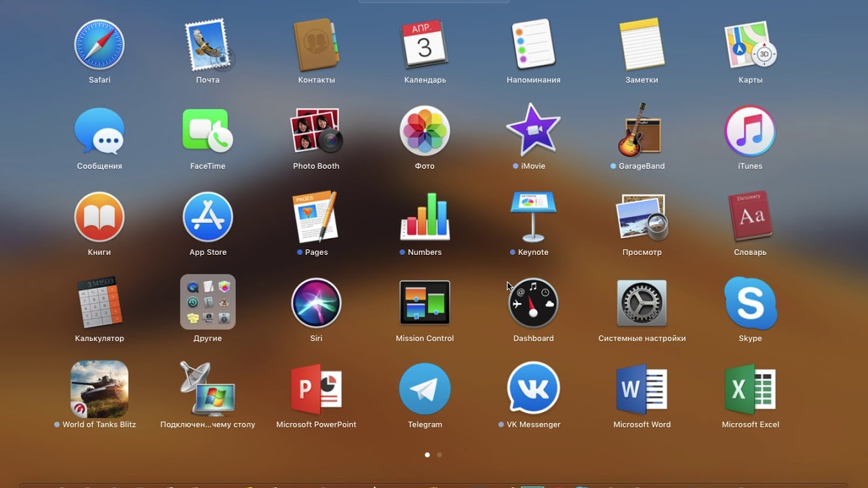
Task: Open the Калькулятор app
Action: 99,302
